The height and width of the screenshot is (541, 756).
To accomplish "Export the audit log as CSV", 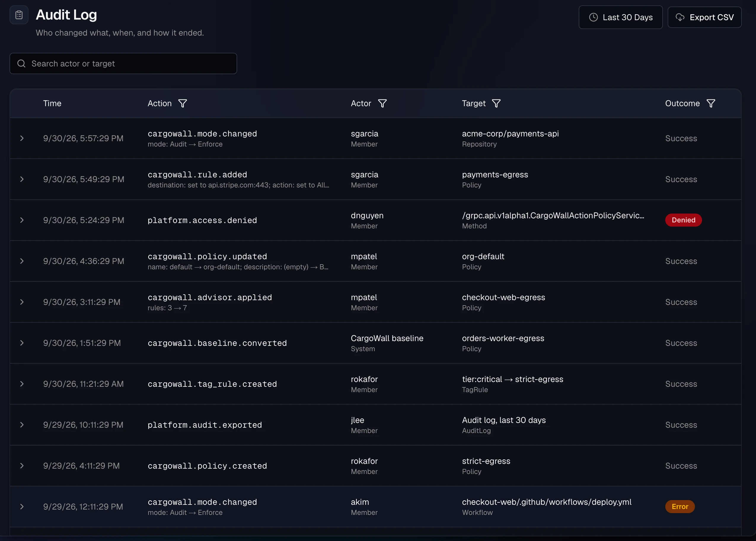I will 704,17.
